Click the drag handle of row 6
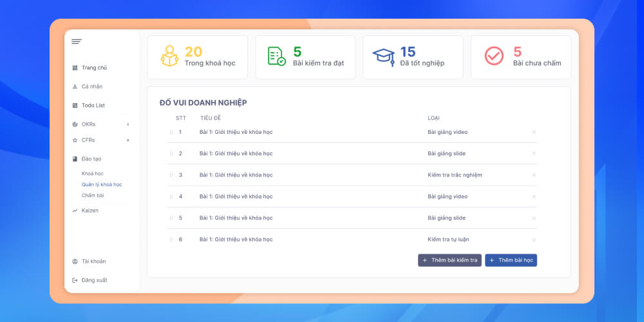Viewport: 644px width, 322px height. (x=171, y=240)
